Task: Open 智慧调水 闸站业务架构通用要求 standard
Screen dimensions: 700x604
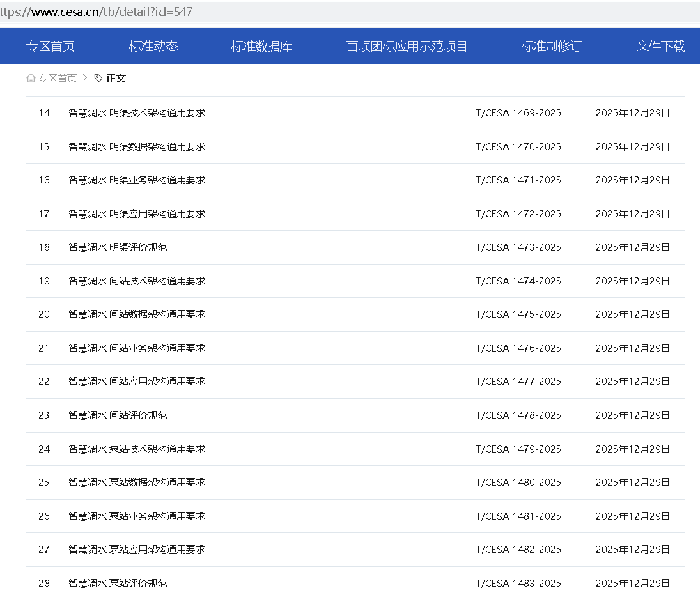Action: (x=136, y=348)
